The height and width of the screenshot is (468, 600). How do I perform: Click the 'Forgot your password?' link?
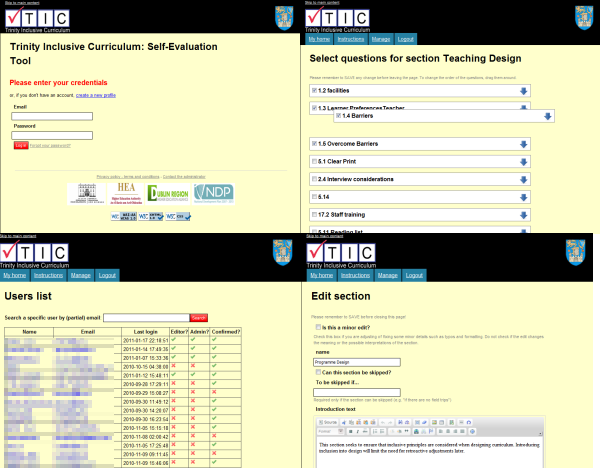[50, 145]
